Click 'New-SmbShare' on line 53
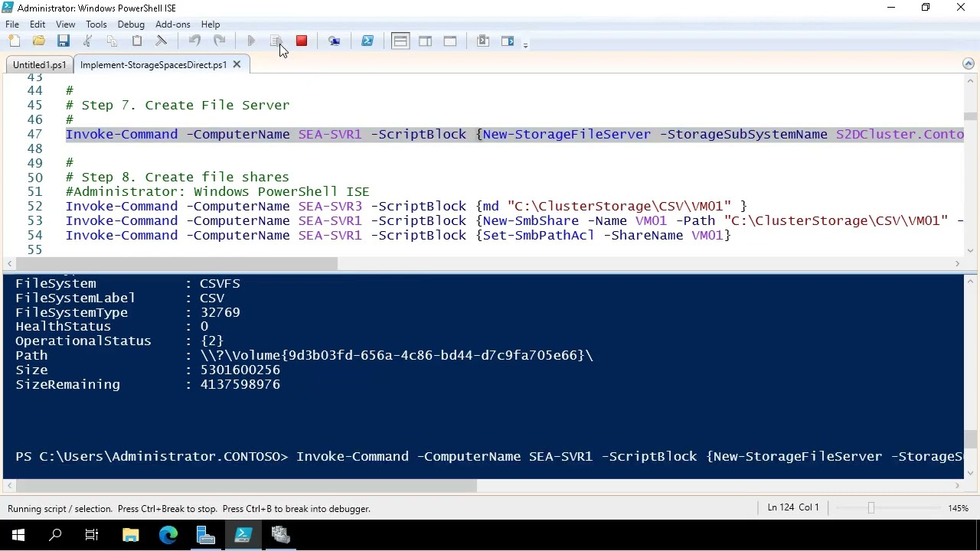 [x=530, y=221]
